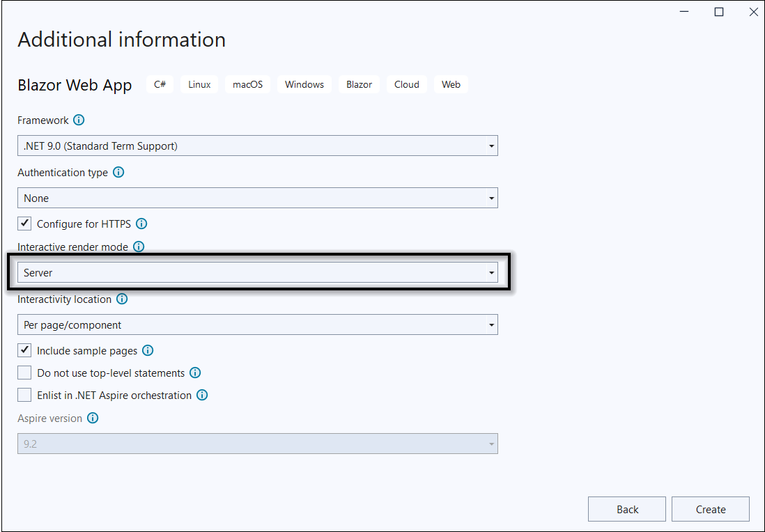Click the Create button

coord(711,510)
